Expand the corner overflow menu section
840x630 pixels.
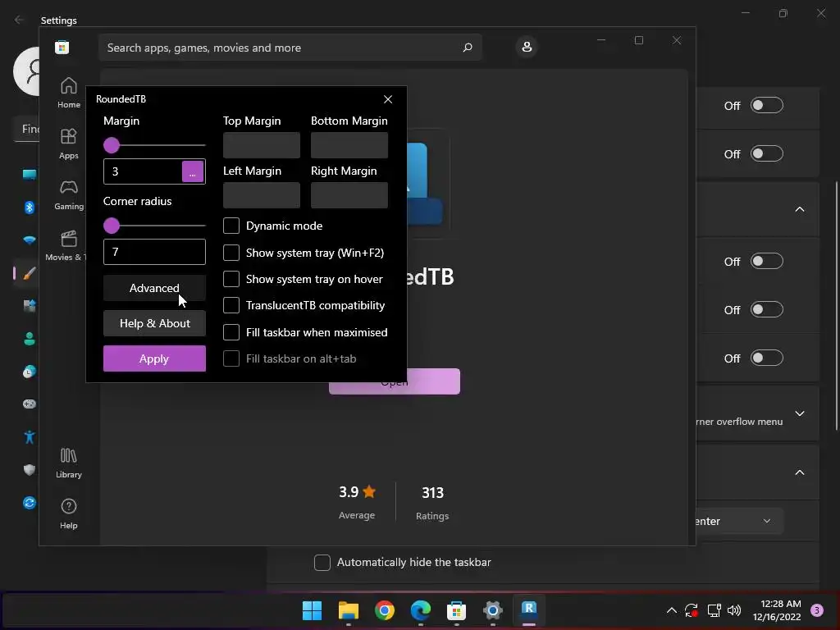(x=799, y=413)
